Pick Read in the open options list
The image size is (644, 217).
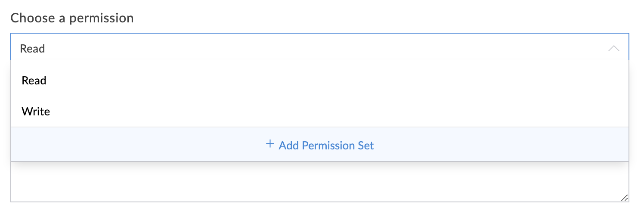[x=34, y=81]
